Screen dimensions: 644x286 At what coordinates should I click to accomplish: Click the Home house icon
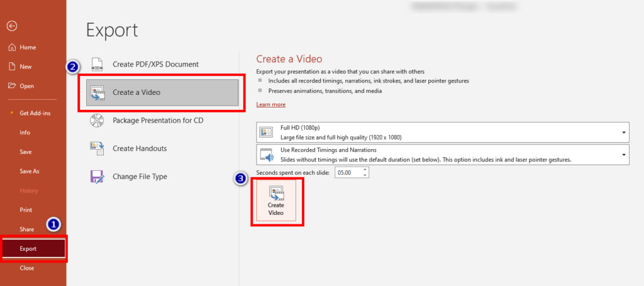11,47
